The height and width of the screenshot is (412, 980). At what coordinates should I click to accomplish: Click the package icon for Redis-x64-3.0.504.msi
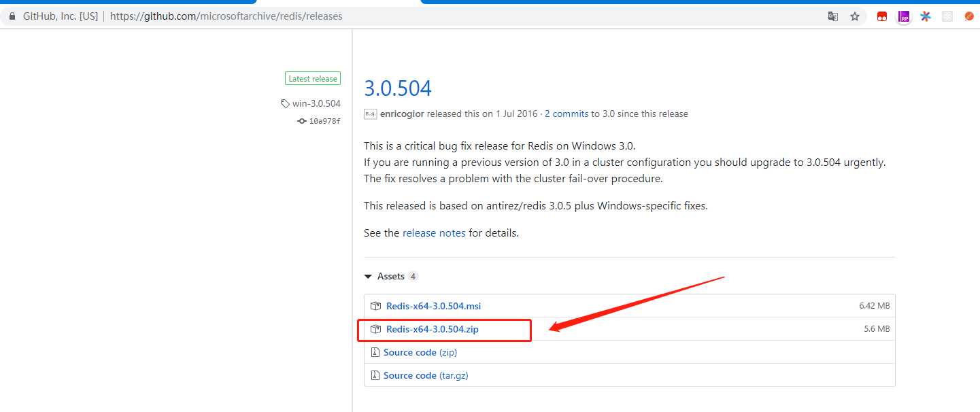coord(375,306)
